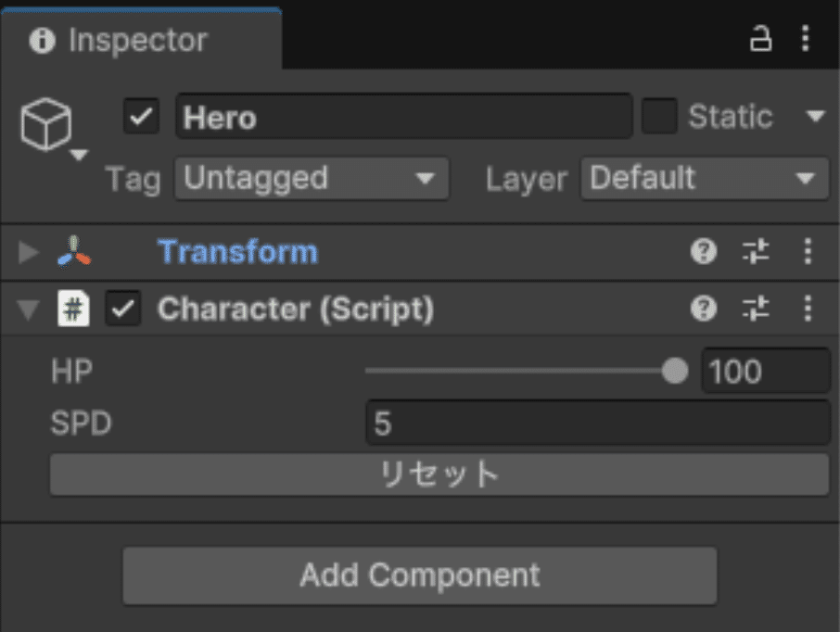
Task: Click the Hero GameObject cube icon
Action: pyautogui.click(x=46, y=125)
